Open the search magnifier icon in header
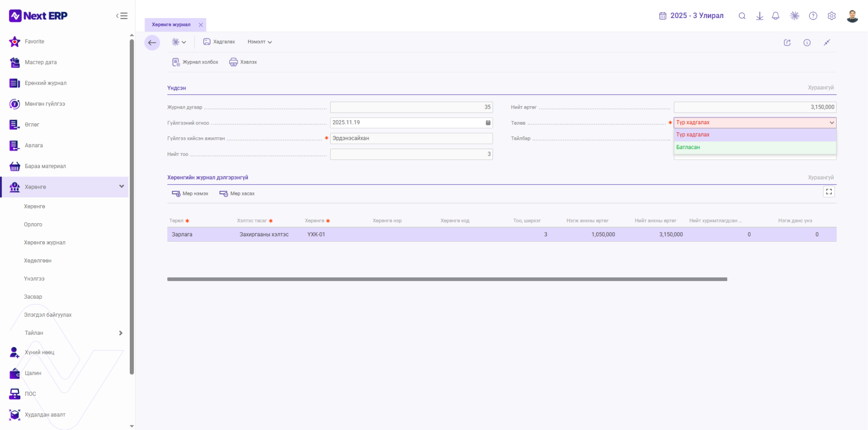The width and height of the screenshot is (868, 430). tap(742, 16)
